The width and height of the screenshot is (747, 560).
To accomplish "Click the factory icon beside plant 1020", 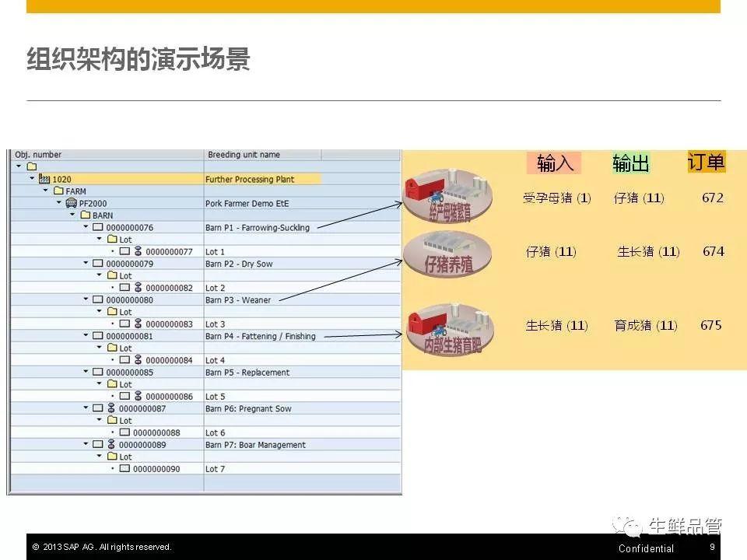I will (44, 179).
